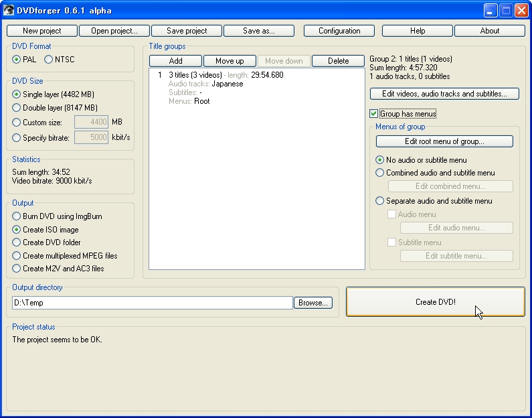
Task: Click the Menus: Root line
Action: (x=189, y=101)
